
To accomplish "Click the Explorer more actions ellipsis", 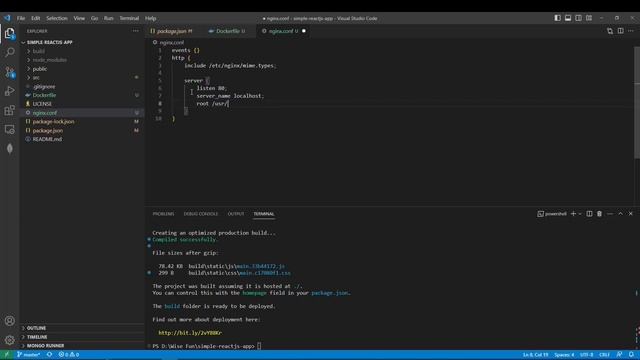I will pos(136,31).
